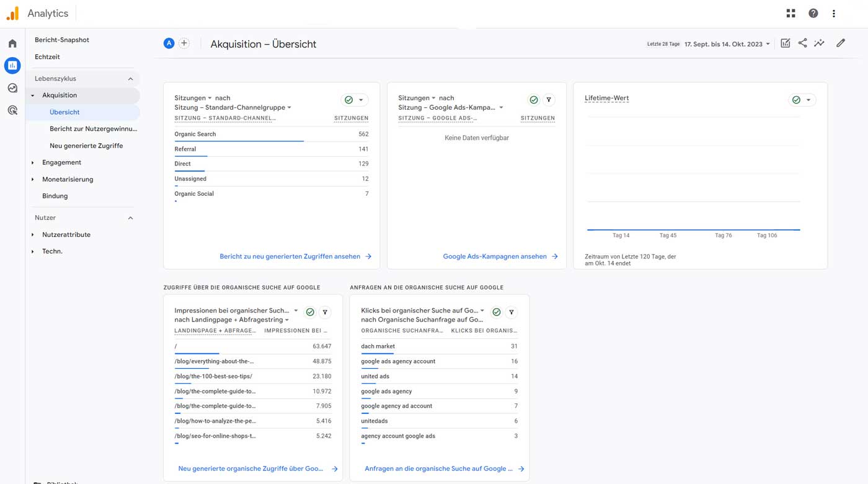Click the united ads query row
This screenshot has width=868, height=484.
439,377
